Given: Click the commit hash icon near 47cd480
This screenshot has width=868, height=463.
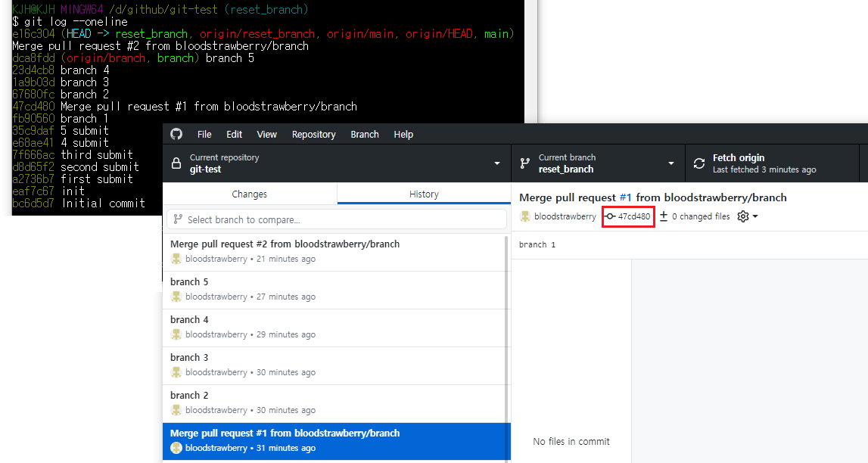Looking at the screenshot, I should point(611,216).
